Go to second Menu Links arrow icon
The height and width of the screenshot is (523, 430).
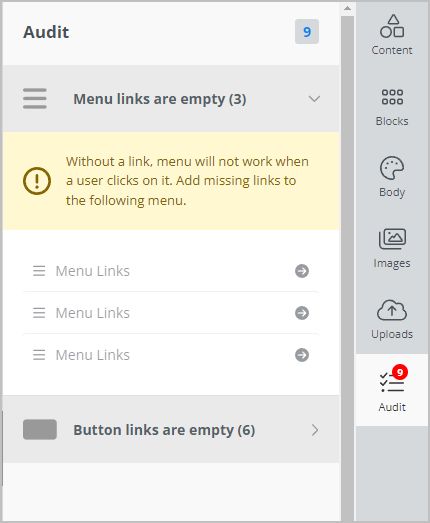302,313
